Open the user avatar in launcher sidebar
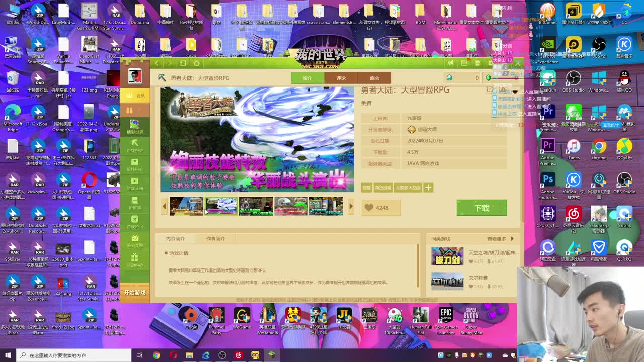 click(134, 75)
